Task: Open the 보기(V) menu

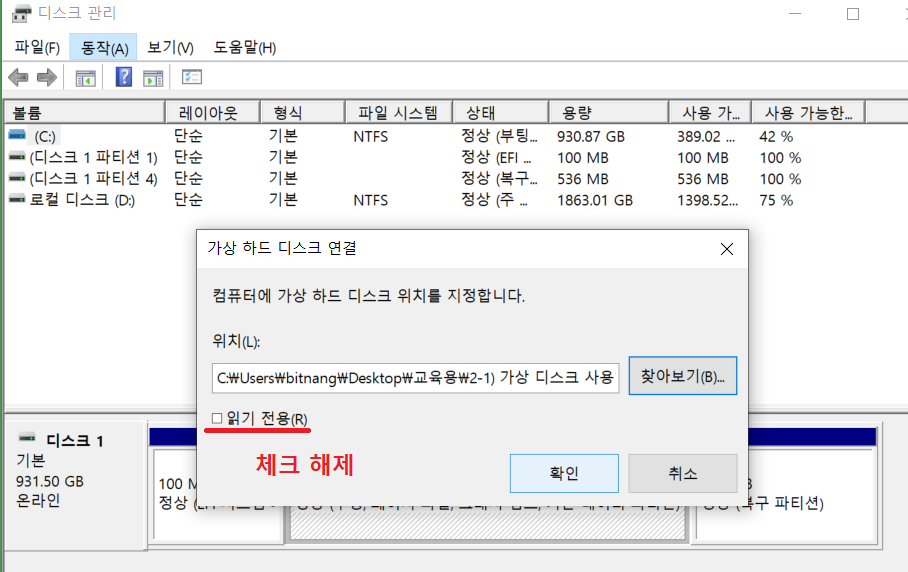Action: [170, 47]
